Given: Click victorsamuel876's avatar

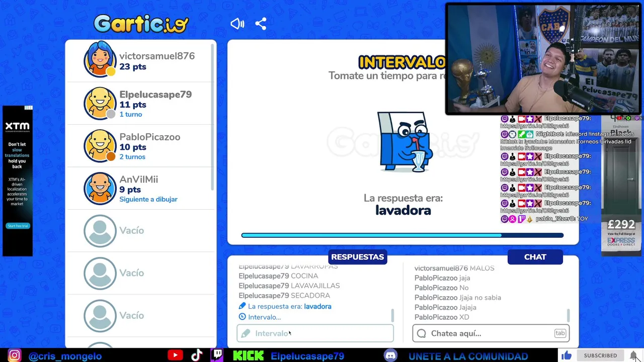Looking at the screenshot, I should 100,59.
